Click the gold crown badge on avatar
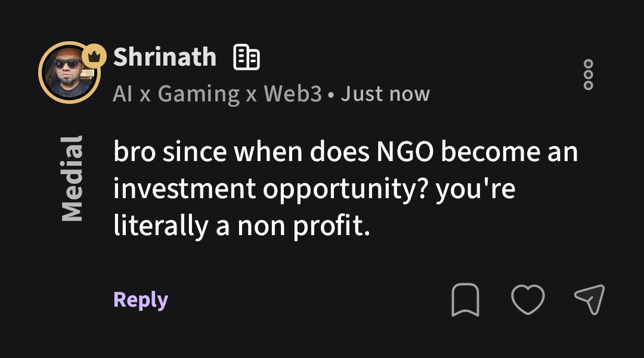 tap(94, 57)
